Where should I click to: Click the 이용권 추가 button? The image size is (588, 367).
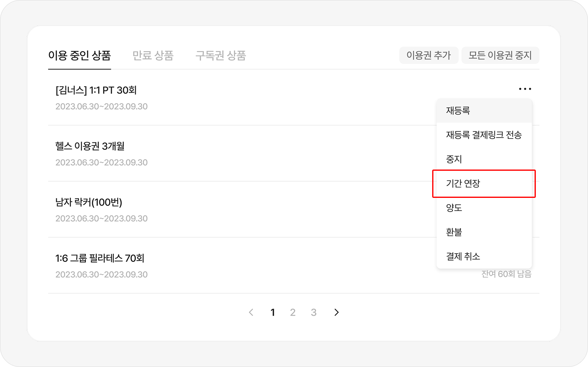coord(429,55)
